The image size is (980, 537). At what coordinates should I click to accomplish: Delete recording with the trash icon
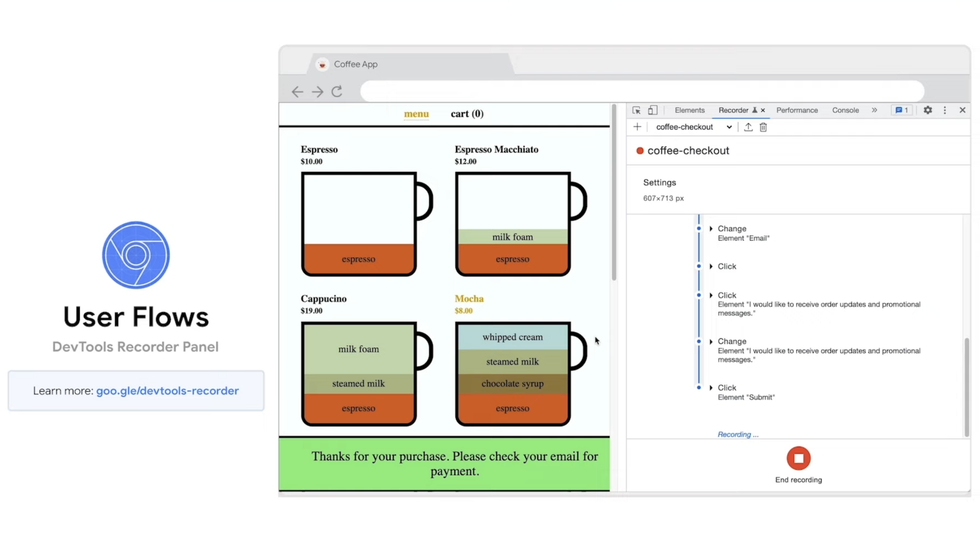coord(763,127)
